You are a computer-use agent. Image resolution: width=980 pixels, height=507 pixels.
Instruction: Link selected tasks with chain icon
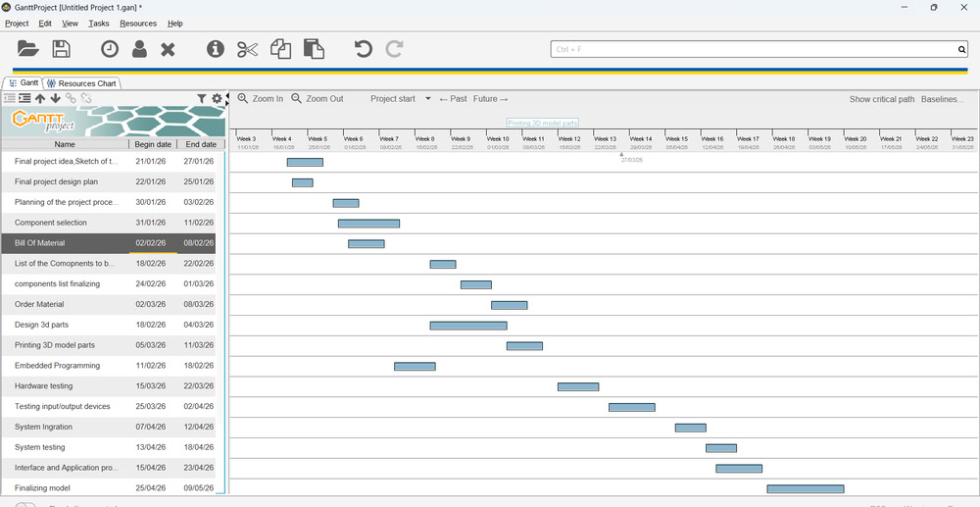point(71,98)
